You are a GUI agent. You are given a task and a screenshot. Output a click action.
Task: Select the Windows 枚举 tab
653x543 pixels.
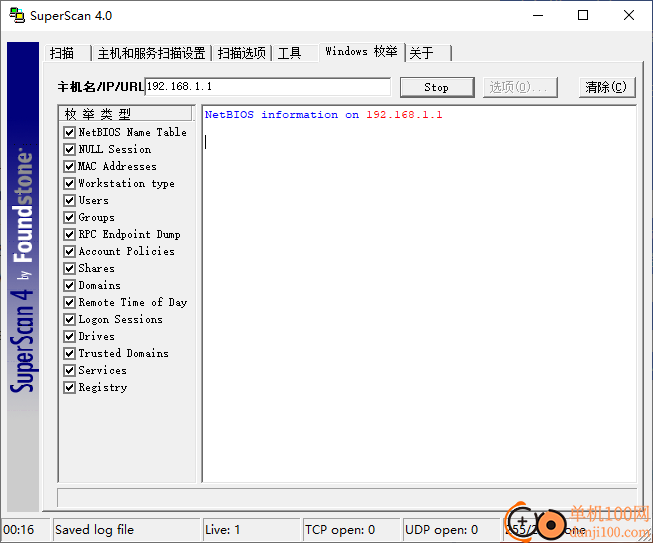(361, 52)
